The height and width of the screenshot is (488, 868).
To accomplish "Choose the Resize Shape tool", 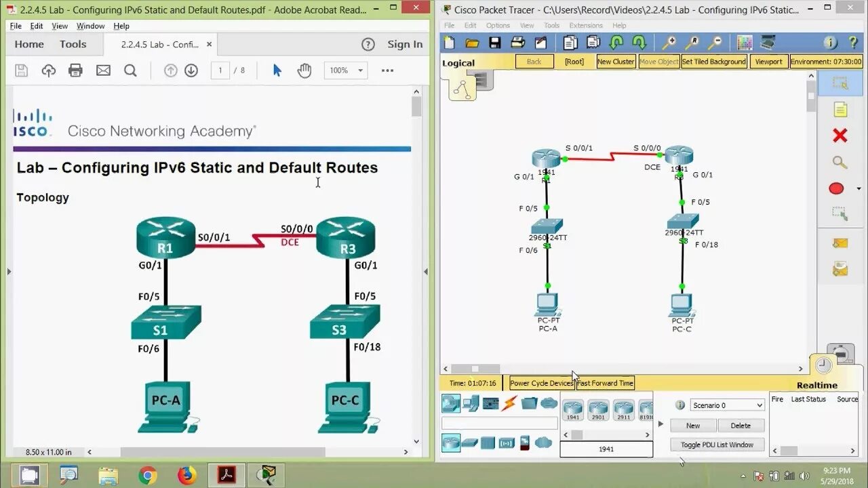I will (840, 214).
